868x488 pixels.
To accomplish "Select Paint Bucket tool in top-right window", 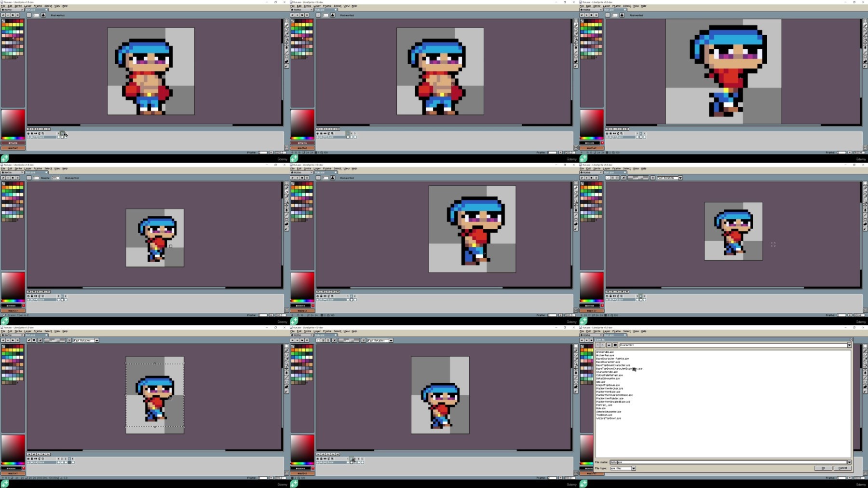I will tap(865, 47).
